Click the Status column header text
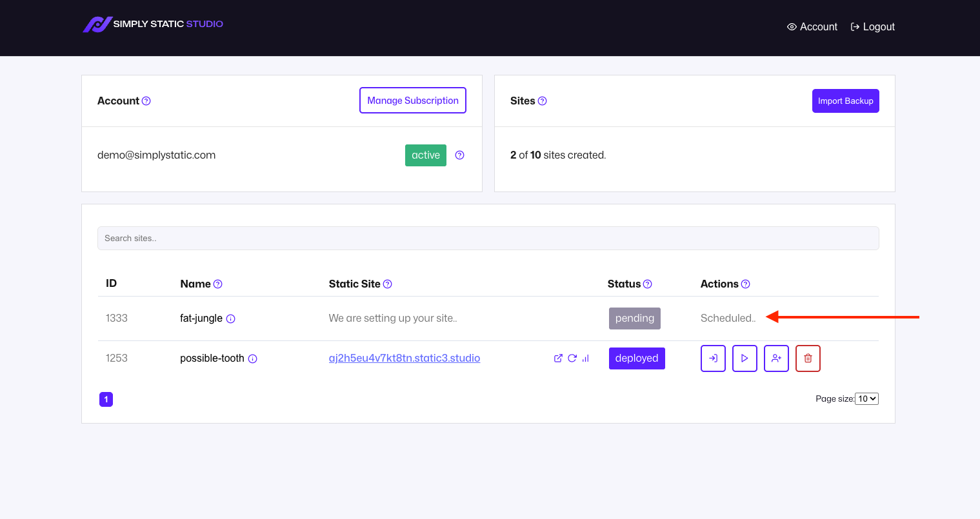This screenshot has width=980, height=519. click(x=625, y=284)
